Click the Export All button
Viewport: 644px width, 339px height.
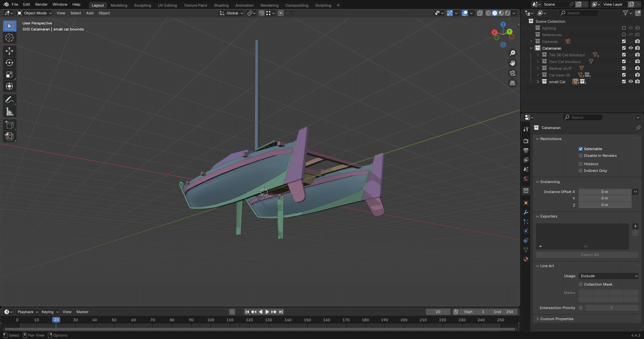[x=589, y=255]
